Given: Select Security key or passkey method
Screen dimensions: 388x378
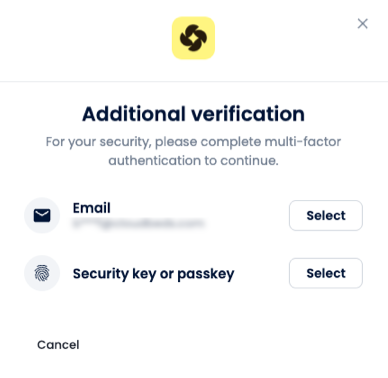Looking at the screenshot, I should point(326,273).
